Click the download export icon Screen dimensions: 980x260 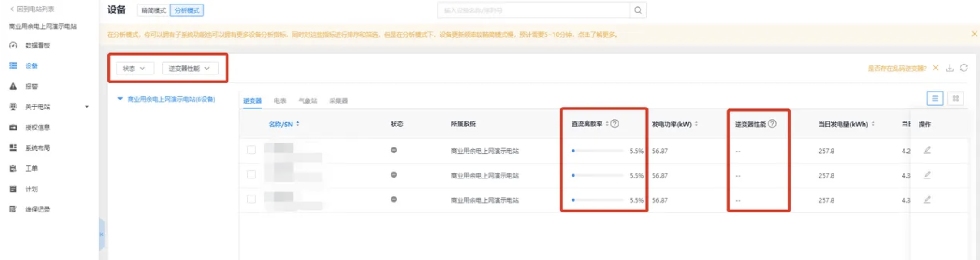click(x=949, y=68)
